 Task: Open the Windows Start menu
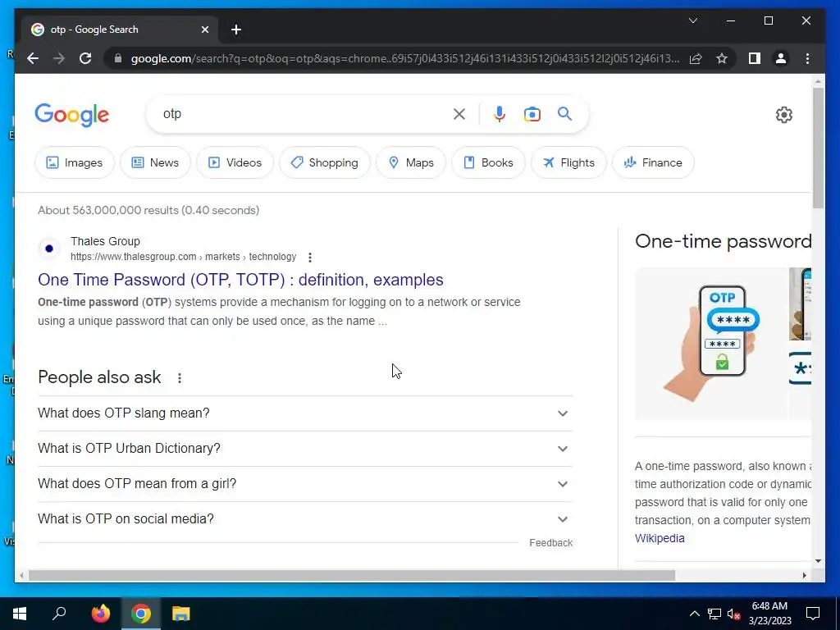point(20,614)
